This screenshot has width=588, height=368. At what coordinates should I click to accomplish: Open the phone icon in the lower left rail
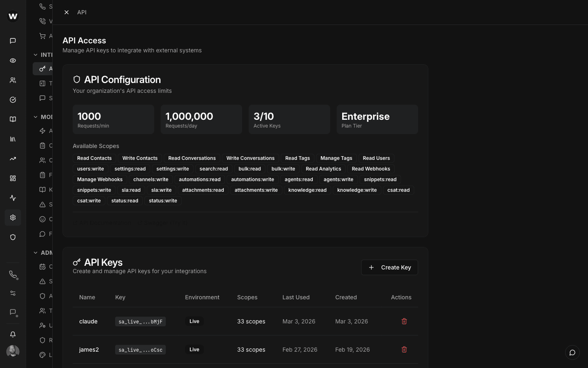[13, 275]
